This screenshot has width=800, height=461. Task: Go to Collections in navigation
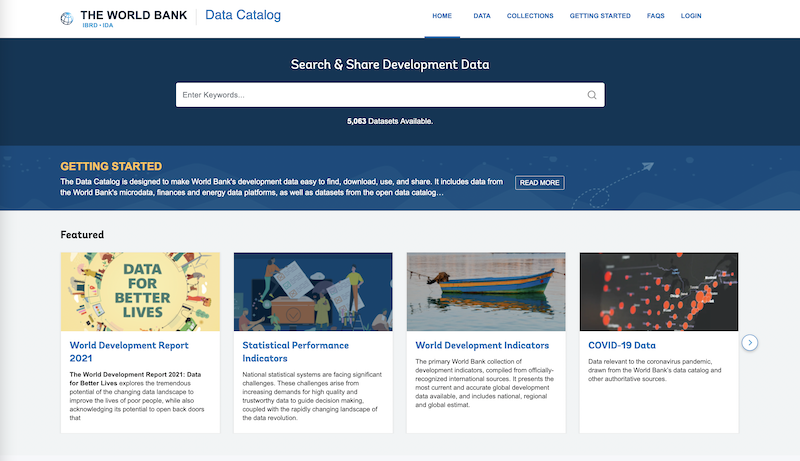point(530,17)
